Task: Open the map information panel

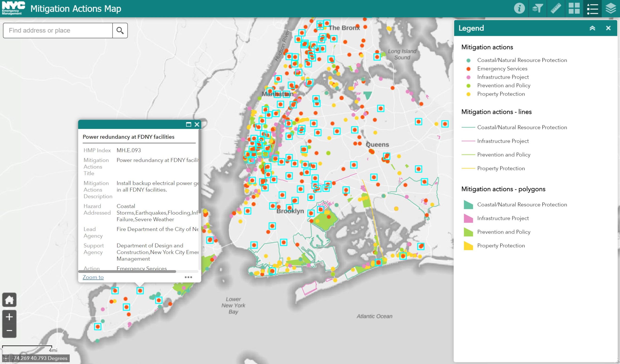Action: pyautogui.click(x=519, y=9)
